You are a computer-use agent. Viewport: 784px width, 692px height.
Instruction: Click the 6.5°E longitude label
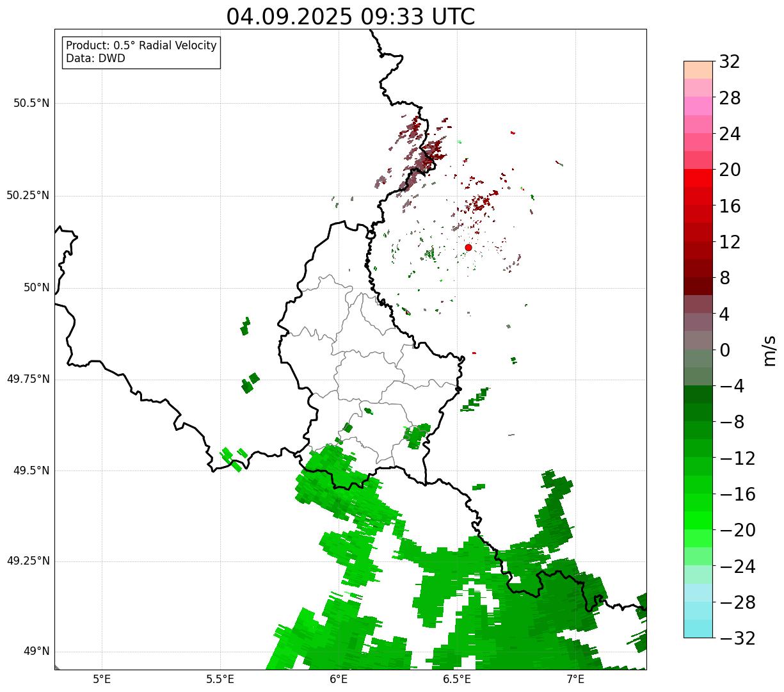pos(457,679)
